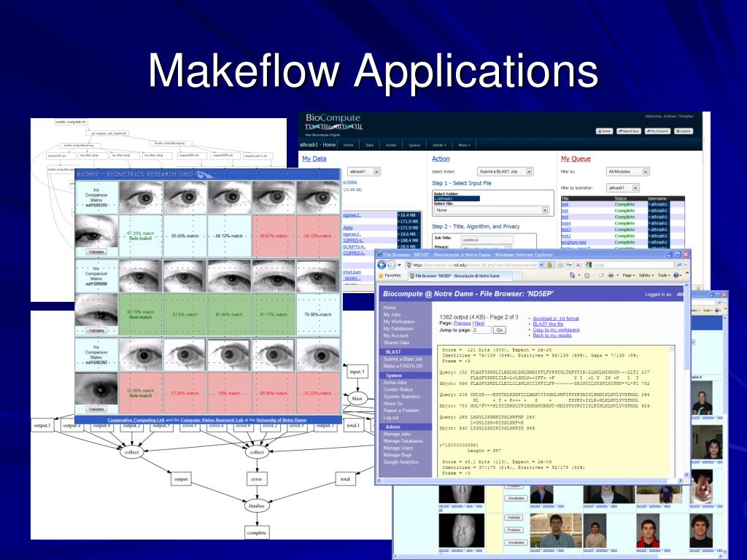Click the IE help question mark icon
This screenshot has height=560, width=747.
[676, 275]
